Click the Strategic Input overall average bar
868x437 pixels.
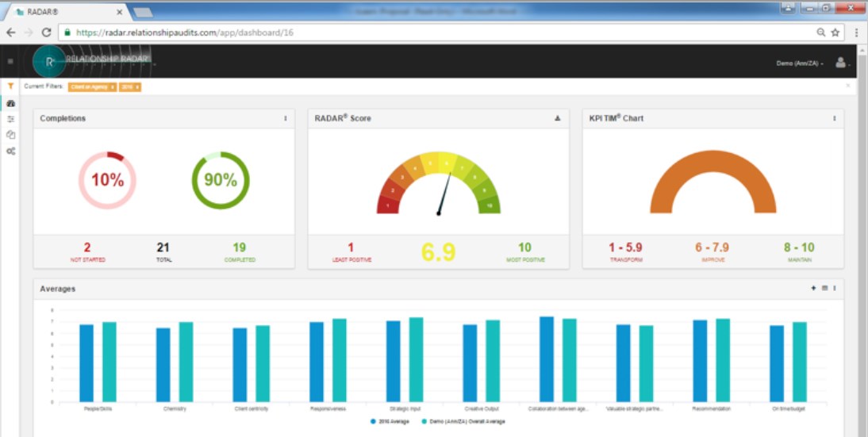click(417, 359)
